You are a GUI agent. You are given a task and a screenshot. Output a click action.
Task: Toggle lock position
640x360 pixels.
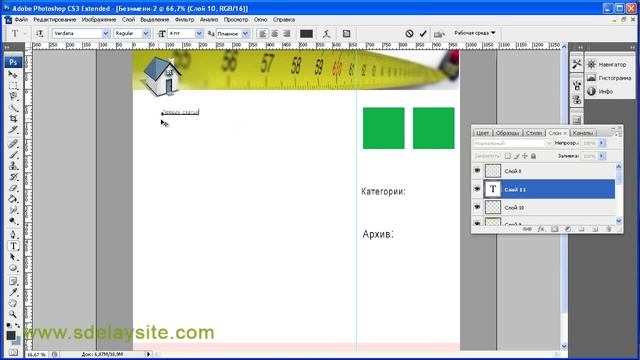(x=525, y=156)
